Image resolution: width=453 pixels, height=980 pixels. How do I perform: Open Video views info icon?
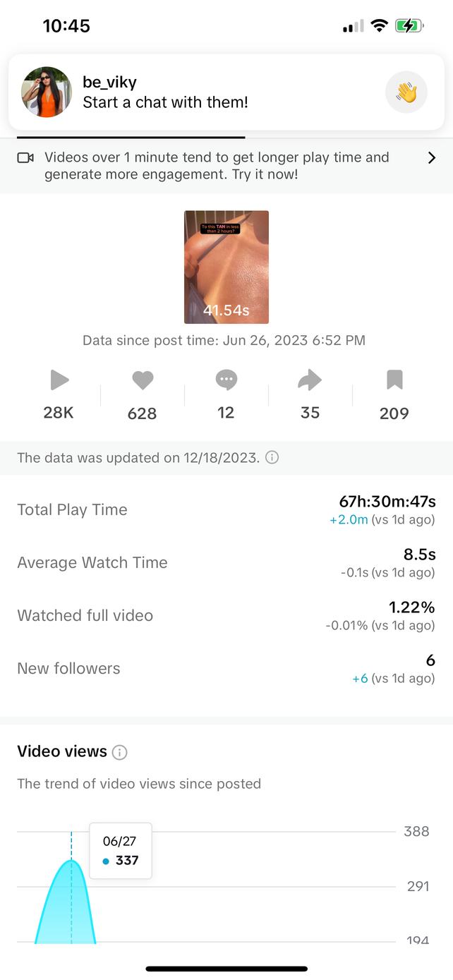click(120, 752)
